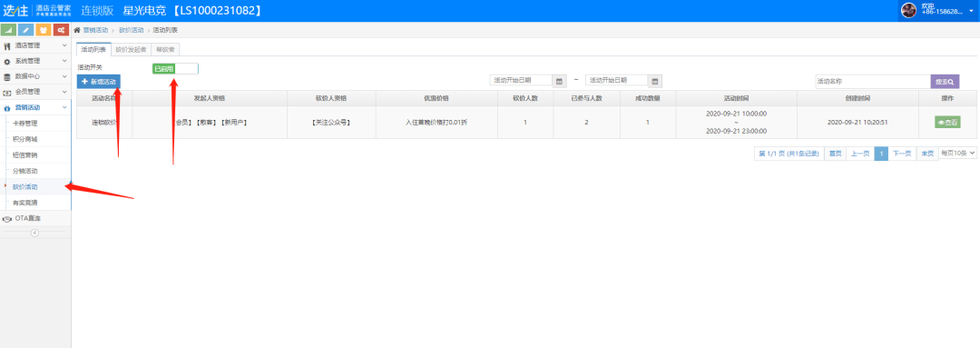Image resolution: width=980 pixels, height=348 pixels.
Task: Focus the 活动名称 search field
Action: [873, 82]
